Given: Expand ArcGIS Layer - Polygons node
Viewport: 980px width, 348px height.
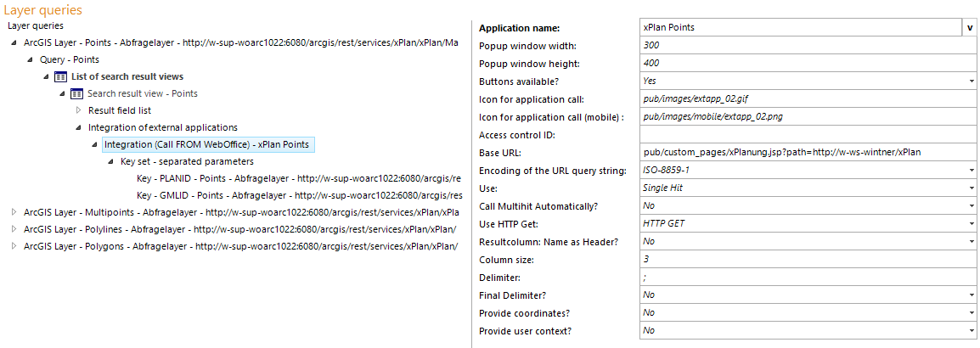Looking at the screenshot, I should [x=14, y=246].
